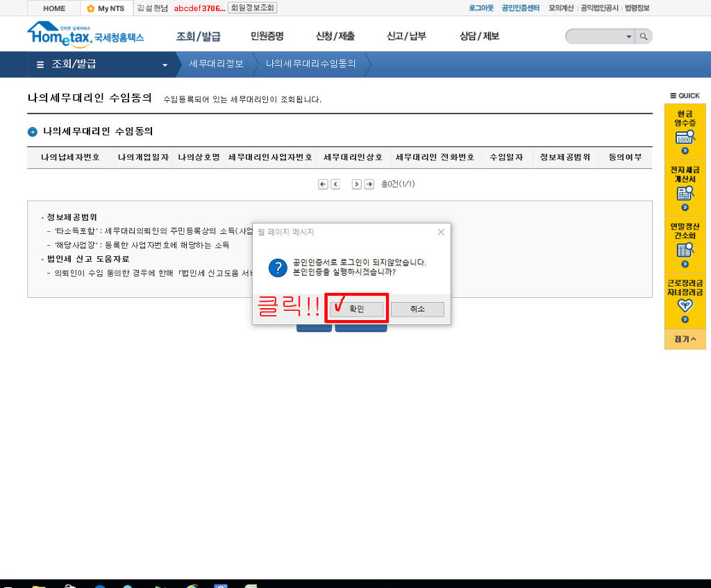This screenshot has width=711, height=588.
Task: Click the arrow under 현금영수증 quick item
Action: [x=685, y=151]
